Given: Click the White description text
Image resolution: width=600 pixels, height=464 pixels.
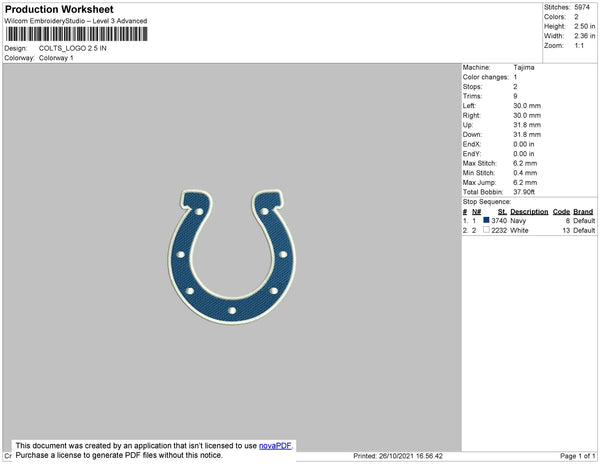Looking at the screenshot, I should pos(519,230).
